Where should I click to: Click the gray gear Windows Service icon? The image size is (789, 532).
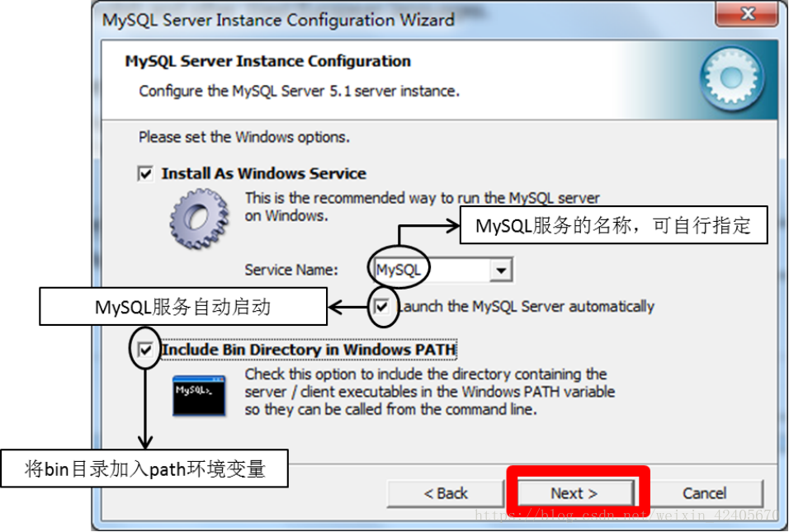(x=199, y=219)
